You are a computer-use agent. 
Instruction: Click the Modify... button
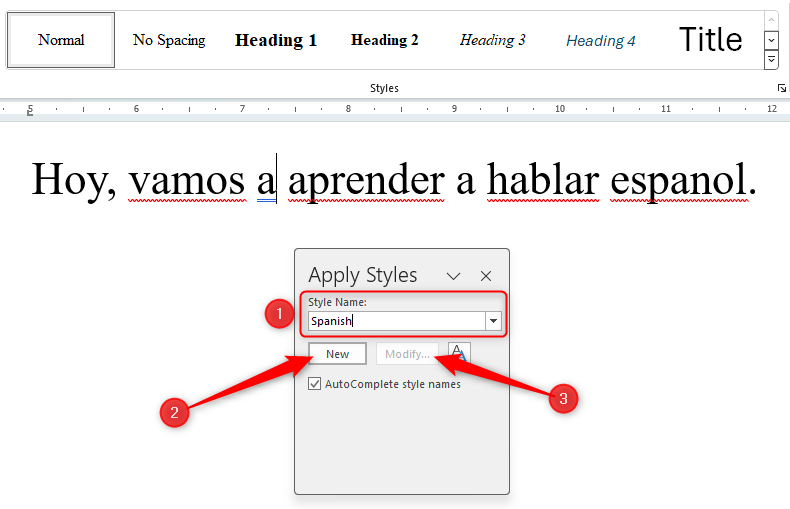407,354
